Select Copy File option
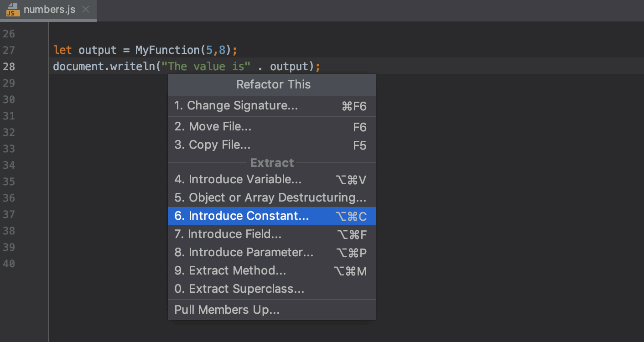The image size is (644, 342). pos(272,145)
